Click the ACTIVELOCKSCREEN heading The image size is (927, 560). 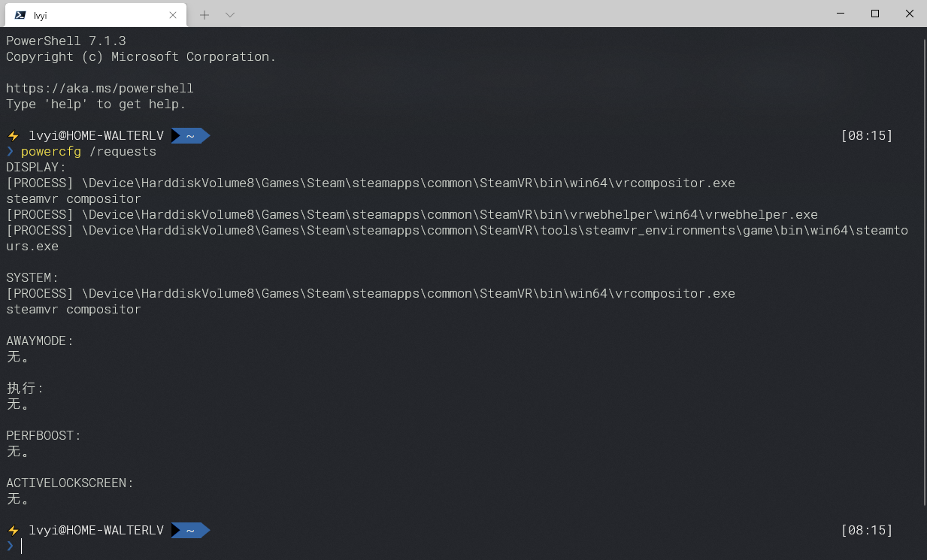[69, 483]
